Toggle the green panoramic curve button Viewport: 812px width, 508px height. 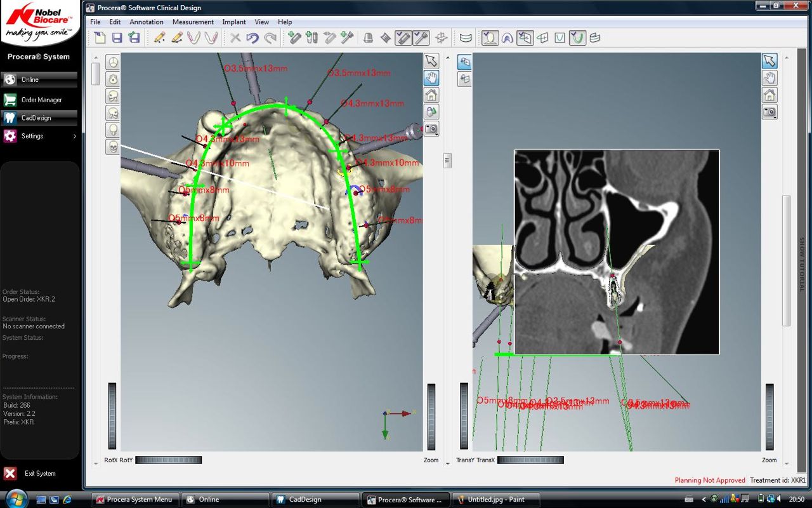(x=577, y=38)
